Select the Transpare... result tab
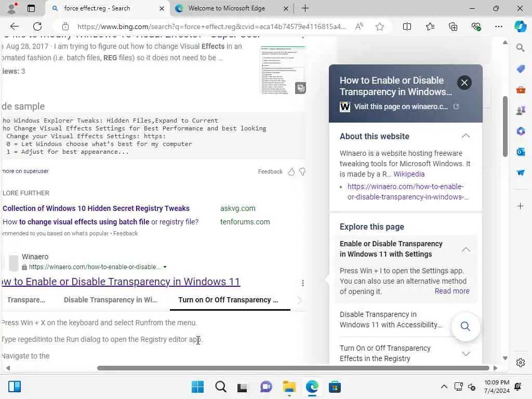The image size is (532, 399). point(26,300)
